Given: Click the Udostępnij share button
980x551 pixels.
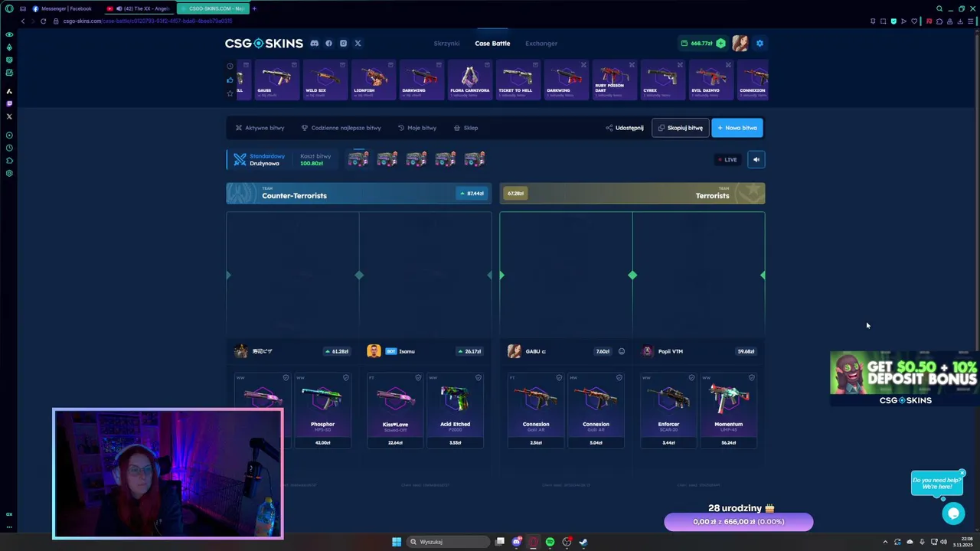Looking at the screenshot, I should pos(625,128).
